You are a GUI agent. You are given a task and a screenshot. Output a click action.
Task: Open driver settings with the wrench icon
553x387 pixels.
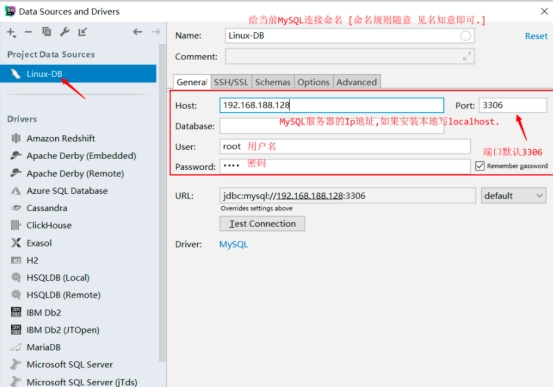[x=65, y=32]
